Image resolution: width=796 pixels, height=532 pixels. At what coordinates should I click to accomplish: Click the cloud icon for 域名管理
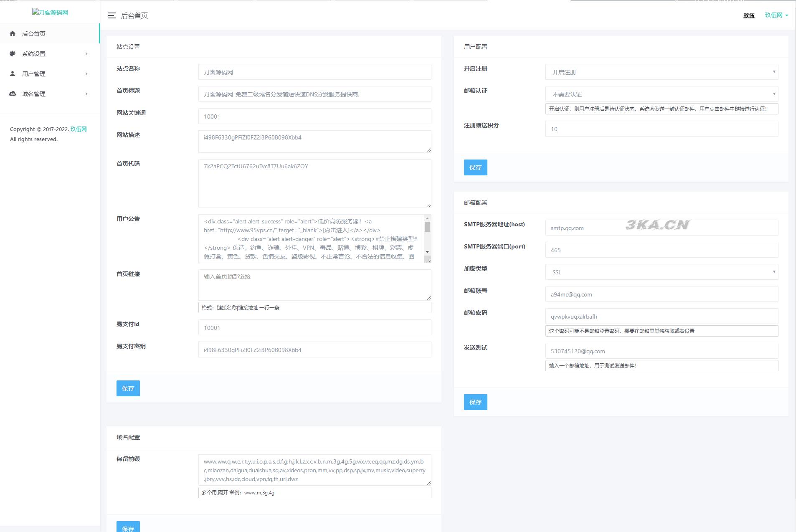(13, 94)
